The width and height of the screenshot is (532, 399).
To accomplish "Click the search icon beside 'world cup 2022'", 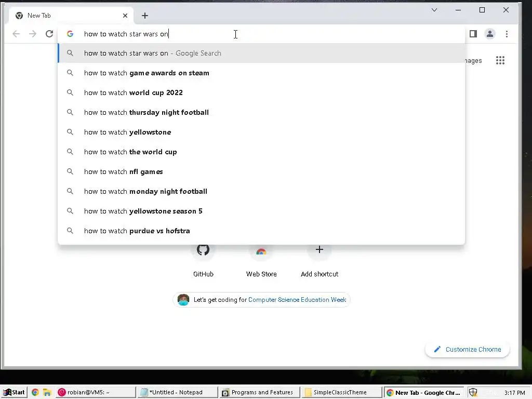I will coord(70,92).
